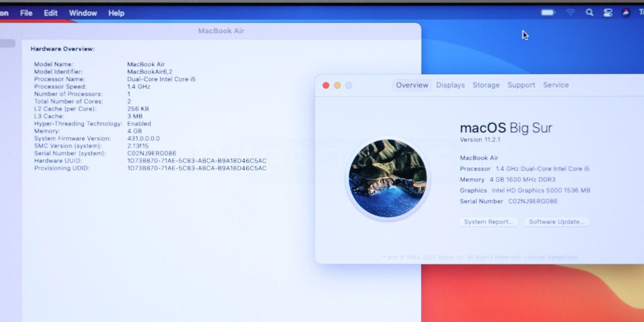
Task: Open the Wi-Fi menu bar icon
Action: [x=570, y=12]
